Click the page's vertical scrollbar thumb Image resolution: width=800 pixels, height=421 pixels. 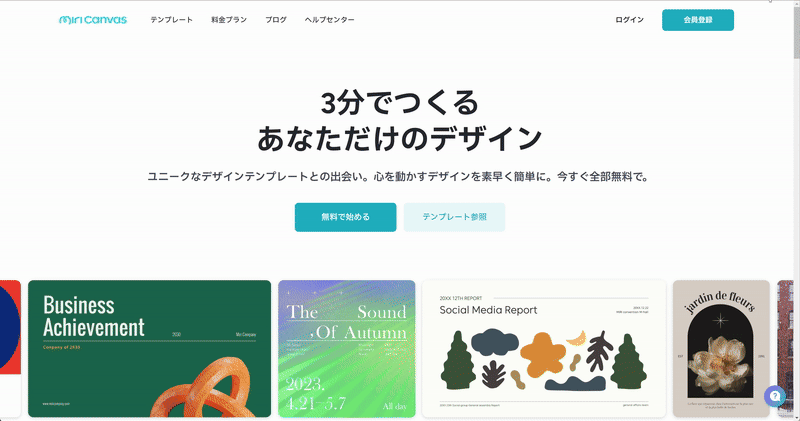[796, 31]
